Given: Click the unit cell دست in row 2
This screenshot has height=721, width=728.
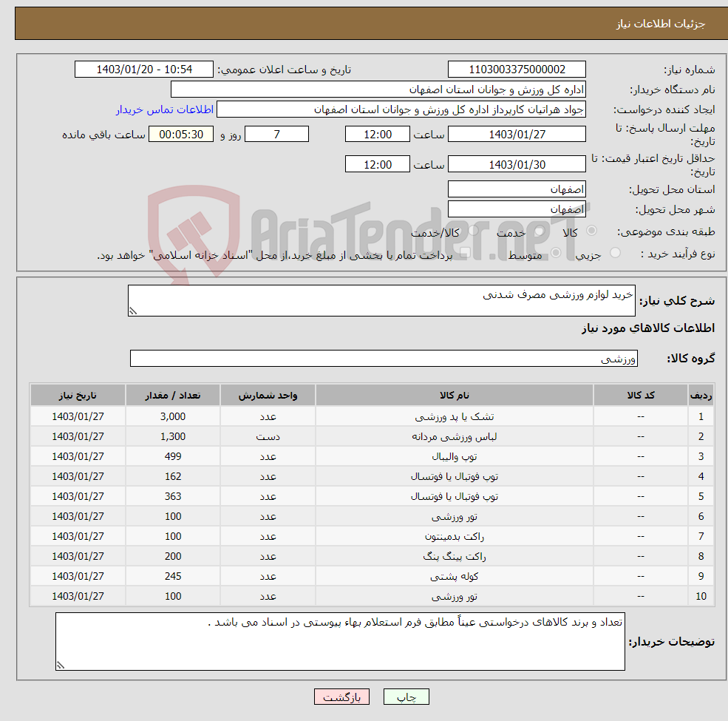Looking at the screenshot, I should [268, 437].
